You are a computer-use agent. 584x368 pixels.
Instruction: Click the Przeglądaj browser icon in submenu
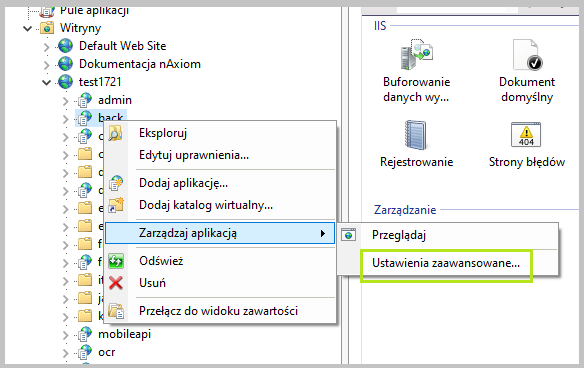point(349,235)
